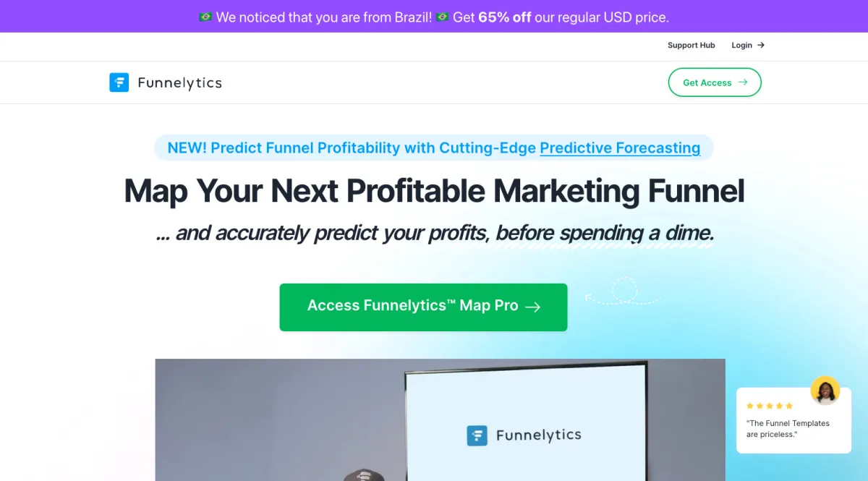868x481 pixels.
Task: Click the arrow icon beside Login
Action: (761, 45)
